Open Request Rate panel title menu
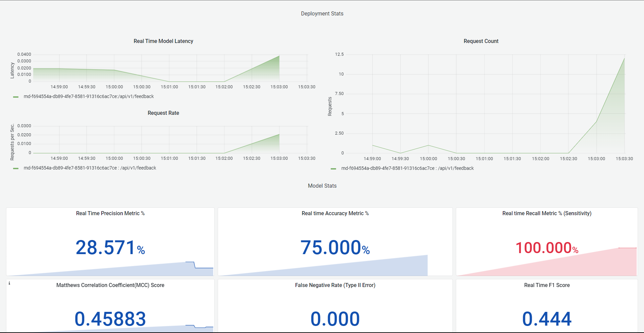 (163, 113)
